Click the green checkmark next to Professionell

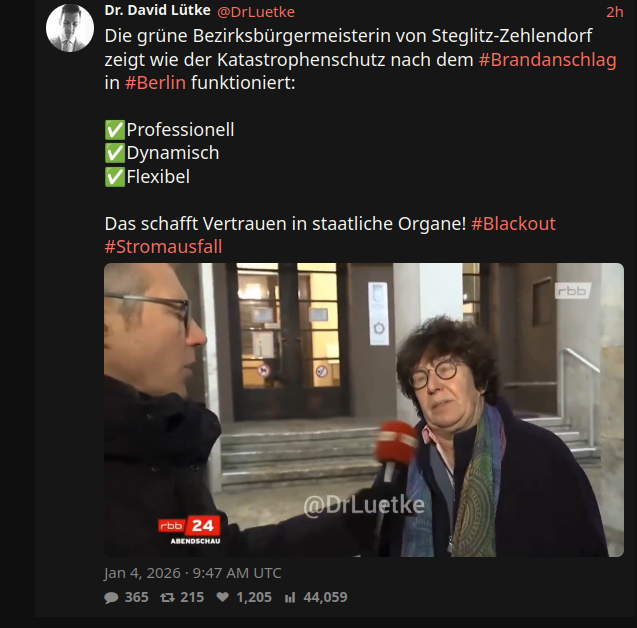pos(115,130)
